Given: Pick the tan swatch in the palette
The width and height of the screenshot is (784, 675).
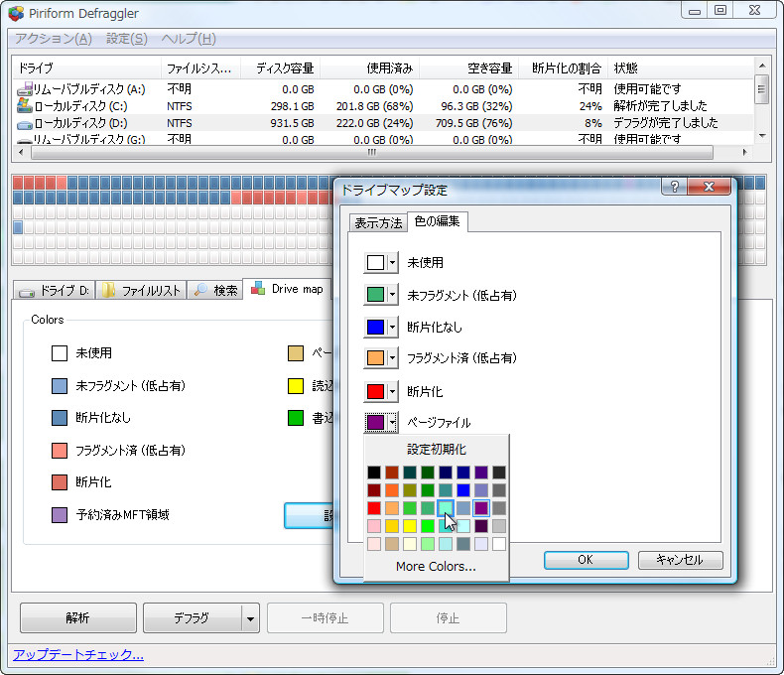Looking at the screenshot, I should click(392, 544).
